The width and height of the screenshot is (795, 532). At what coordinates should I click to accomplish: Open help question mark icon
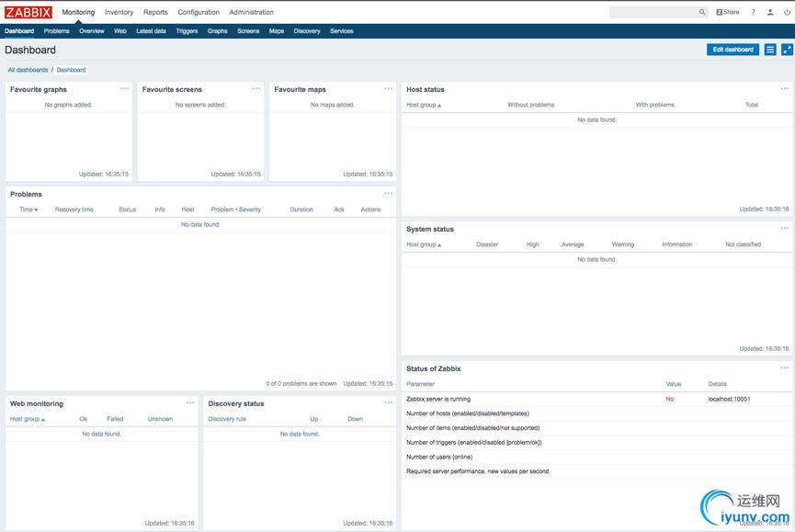point(753,12)
